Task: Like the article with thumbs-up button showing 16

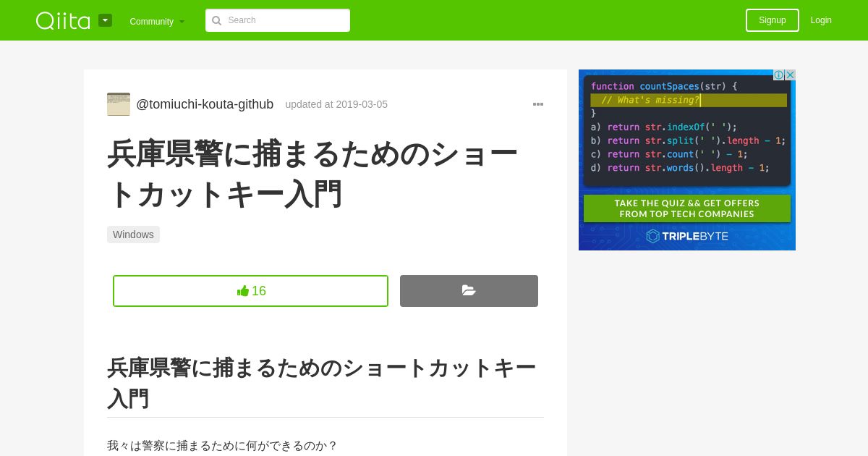Action: [x=250, y=291]
